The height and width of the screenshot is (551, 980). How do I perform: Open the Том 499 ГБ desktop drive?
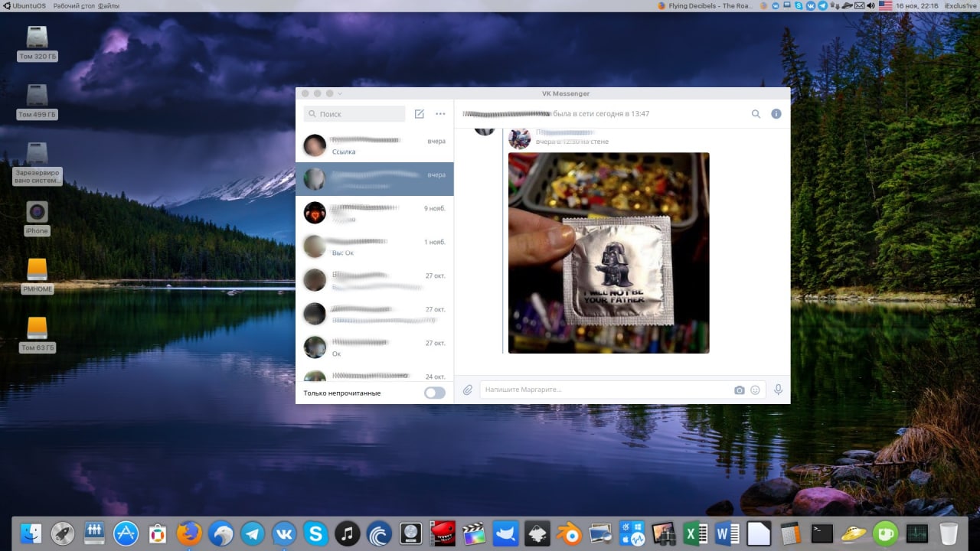tap(38, 102)
